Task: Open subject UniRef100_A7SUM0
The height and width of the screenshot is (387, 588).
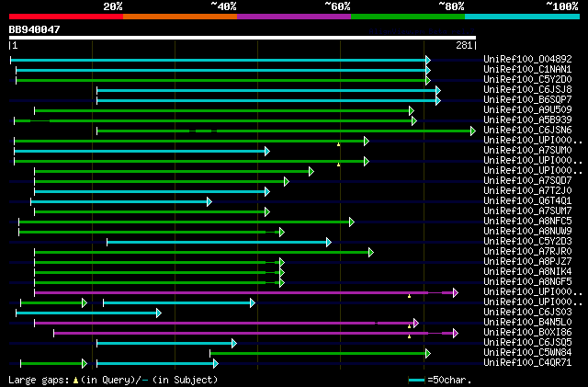Action: (x=527, y=150)
